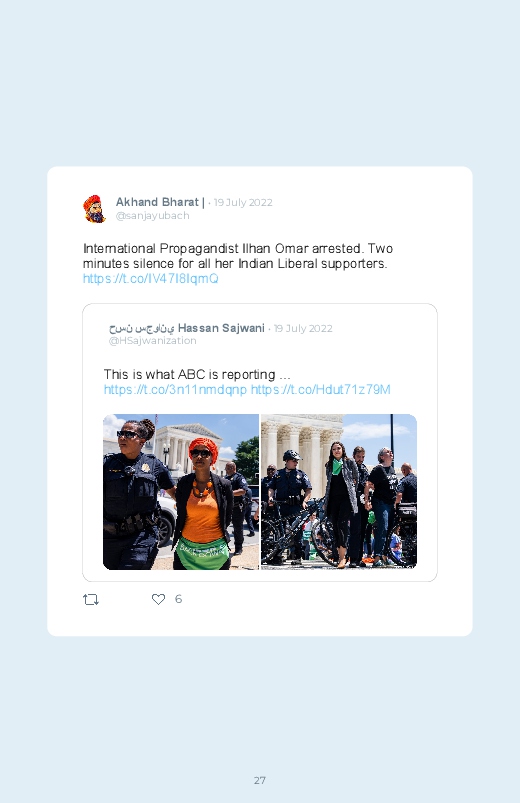520x803 pixels.
Task: Open @sanjayubach handle
Action: point(153,216)
